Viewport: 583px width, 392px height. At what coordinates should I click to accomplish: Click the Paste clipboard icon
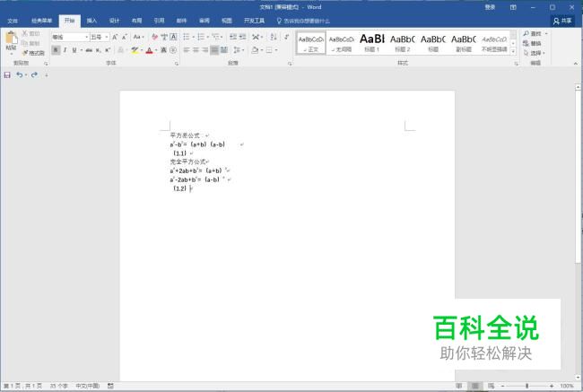coord(11,38)
